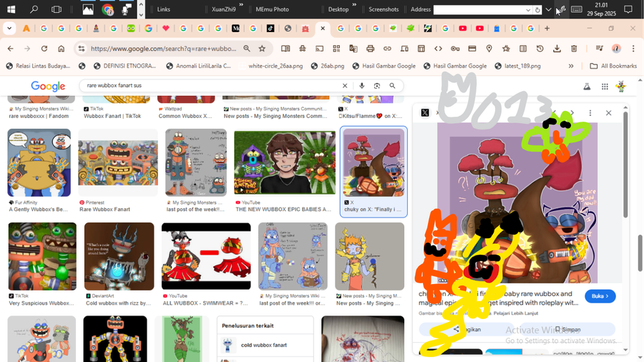Click the Copy link chain icon
The width and height of the screenshot is (644, 362).
[387, 49]
